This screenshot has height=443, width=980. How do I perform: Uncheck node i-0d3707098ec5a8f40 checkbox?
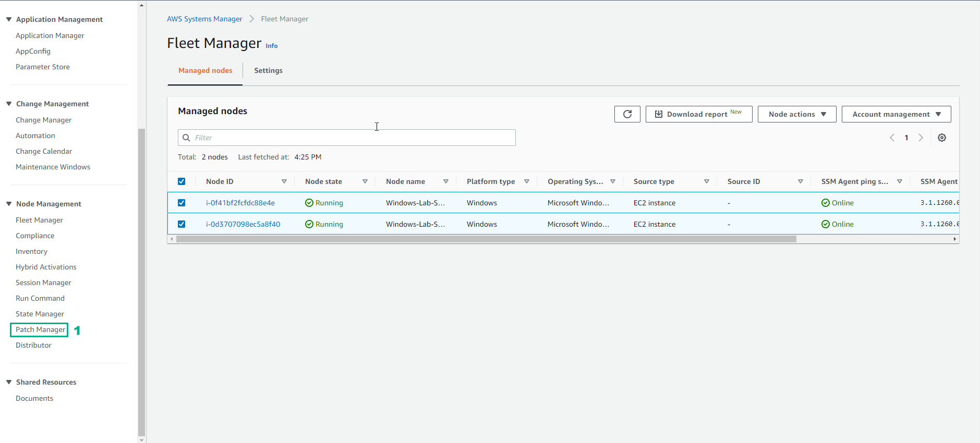(182, 224)
